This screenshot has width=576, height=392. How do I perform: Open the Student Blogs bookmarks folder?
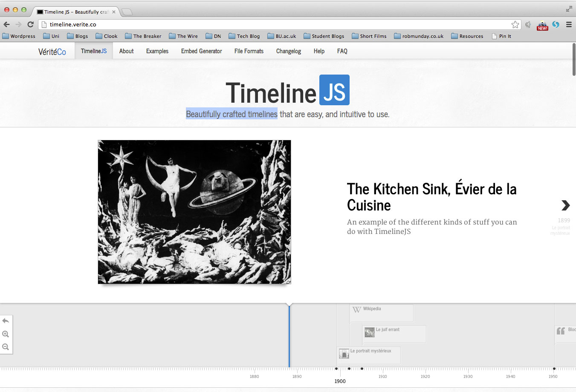coord(324,36)
